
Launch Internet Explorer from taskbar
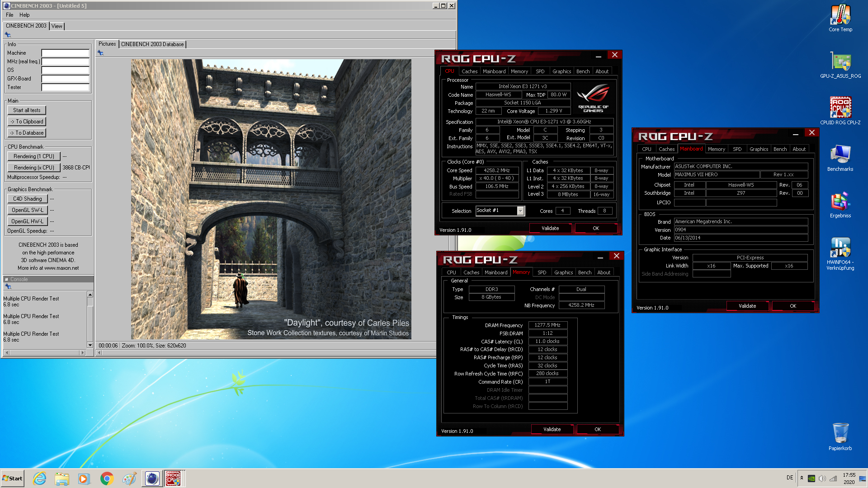tap(40, 479)
